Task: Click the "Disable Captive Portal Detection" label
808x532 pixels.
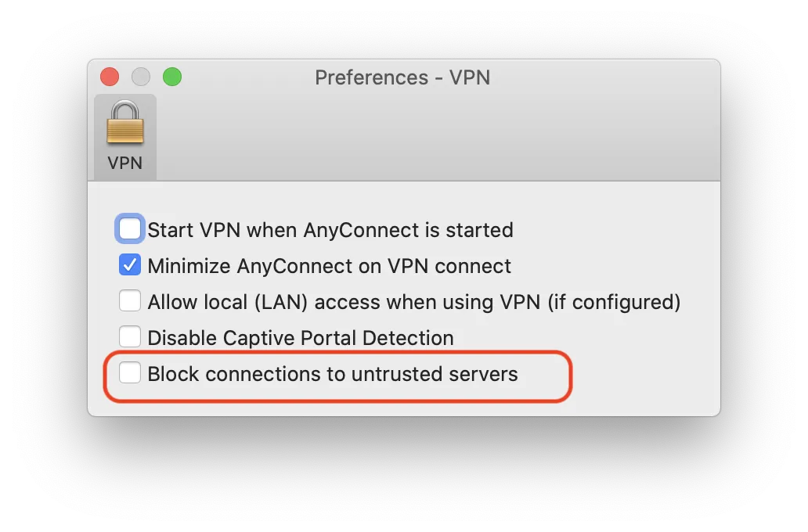Action: pos(301,338)
